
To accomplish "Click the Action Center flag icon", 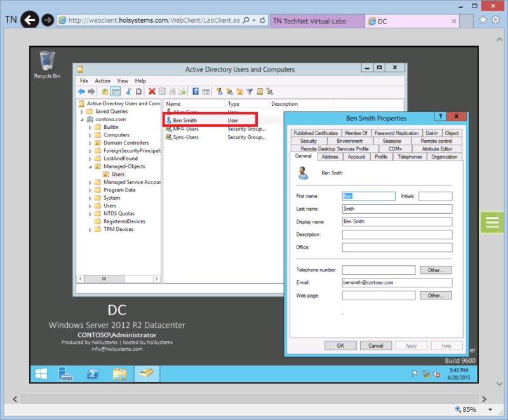I will (415, 374).
